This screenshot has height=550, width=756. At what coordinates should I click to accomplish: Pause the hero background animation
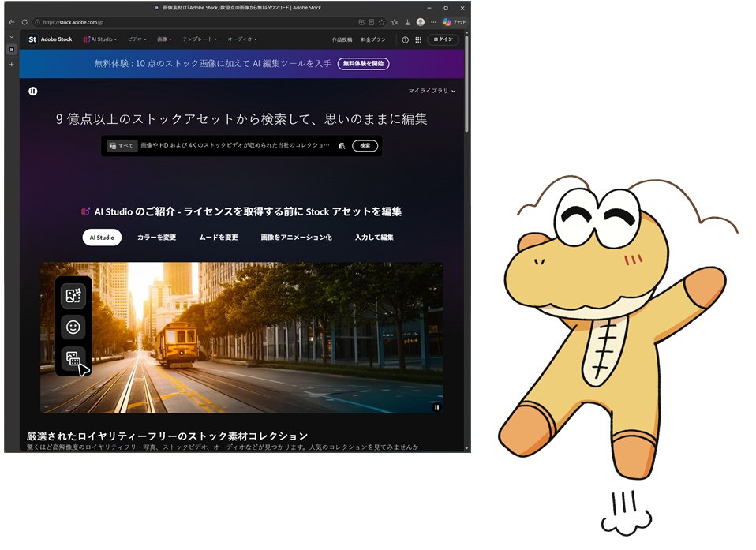point(33,91)
